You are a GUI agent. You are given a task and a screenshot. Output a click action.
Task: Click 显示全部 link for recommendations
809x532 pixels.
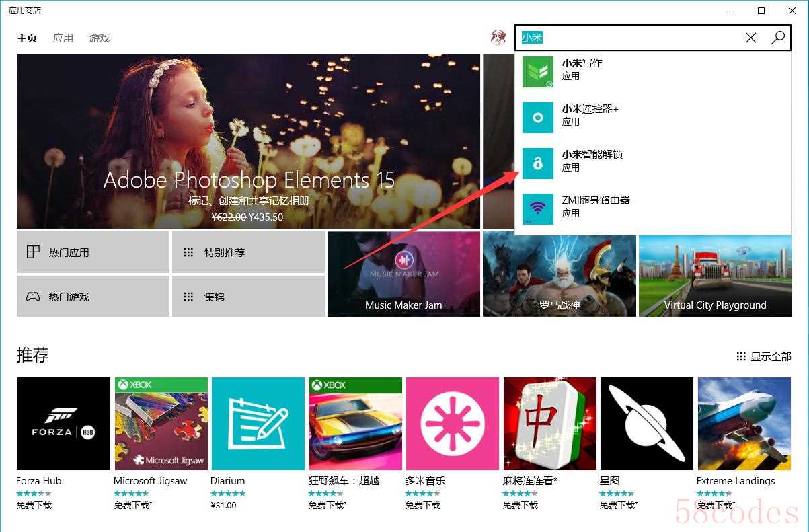(764, 356)
